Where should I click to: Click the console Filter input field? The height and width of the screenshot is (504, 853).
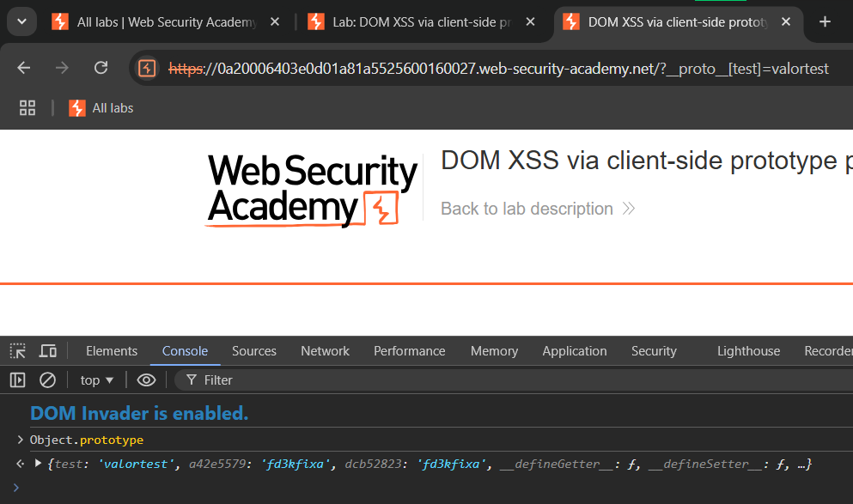click(x=515, y=380)
